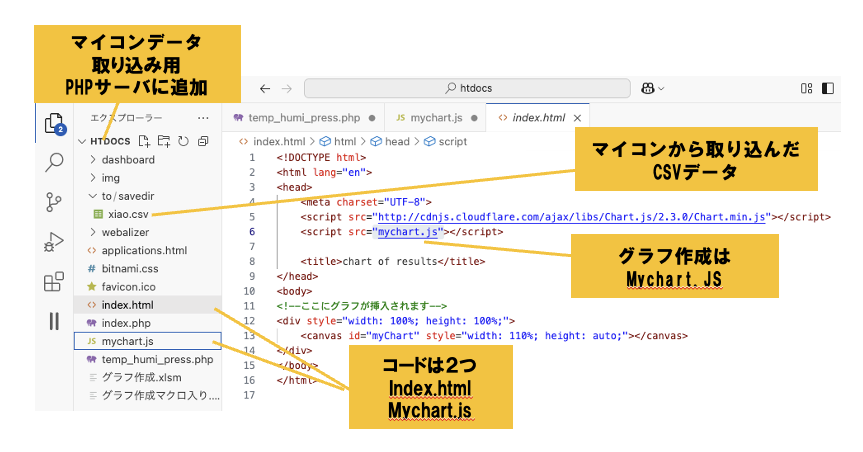
Task: Click the New Folder icon in HTDOCS header
Action: tap(163, 141)
